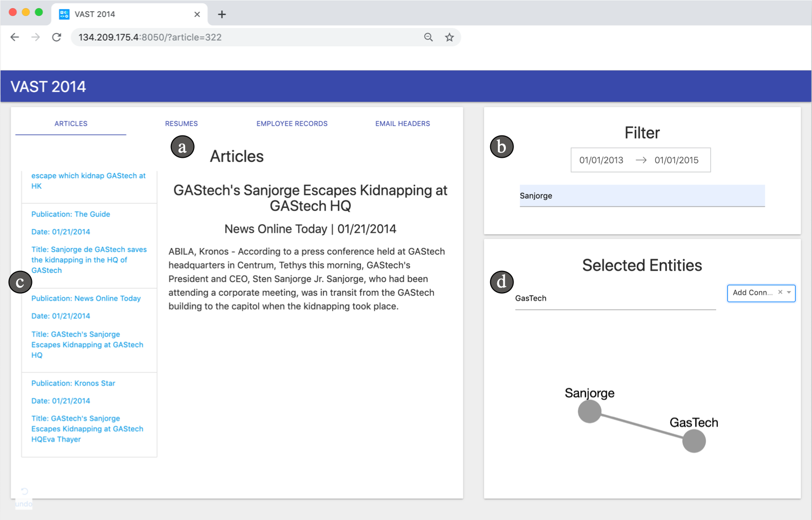Close the VAST 2014 browser tab
Image resolution: width=812 pixels, height=520 pixels.
pos(197,14)
